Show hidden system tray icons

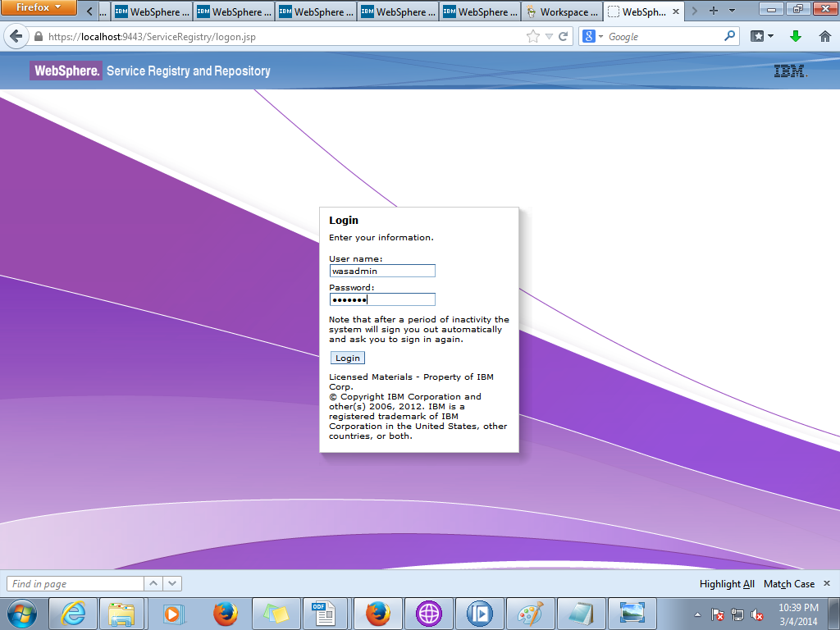pos(697,614)
